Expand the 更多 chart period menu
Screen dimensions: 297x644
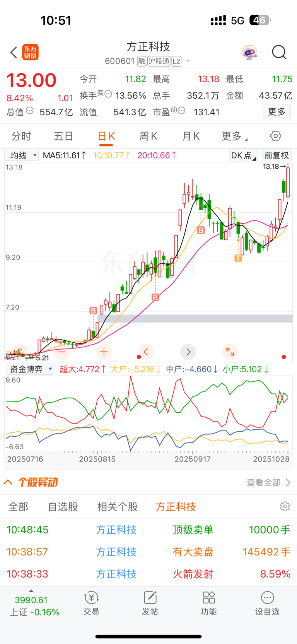234,136
